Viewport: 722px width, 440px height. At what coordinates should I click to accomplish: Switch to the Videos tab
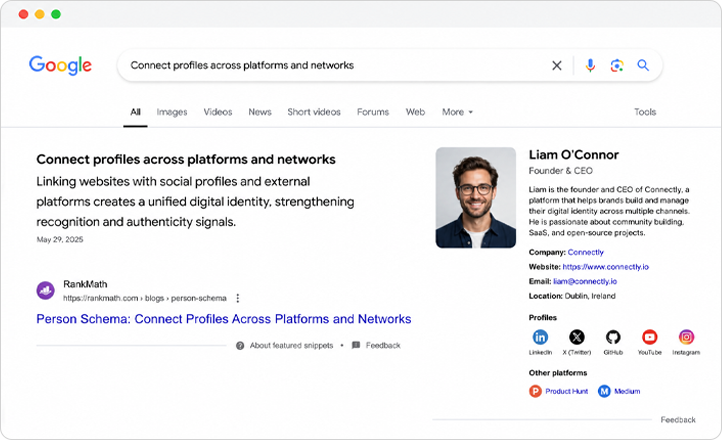[x=218, y=112]
